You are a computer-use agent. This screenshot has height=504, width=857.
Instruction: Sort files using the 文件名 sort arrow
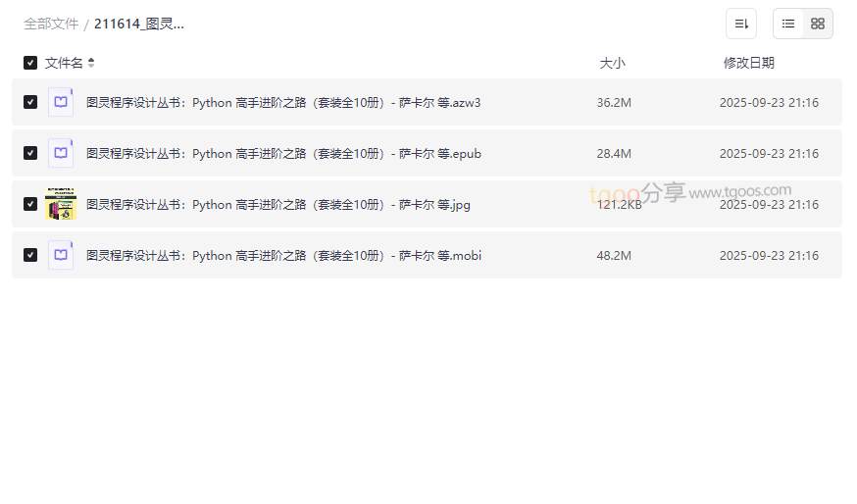tap(91, 63)
